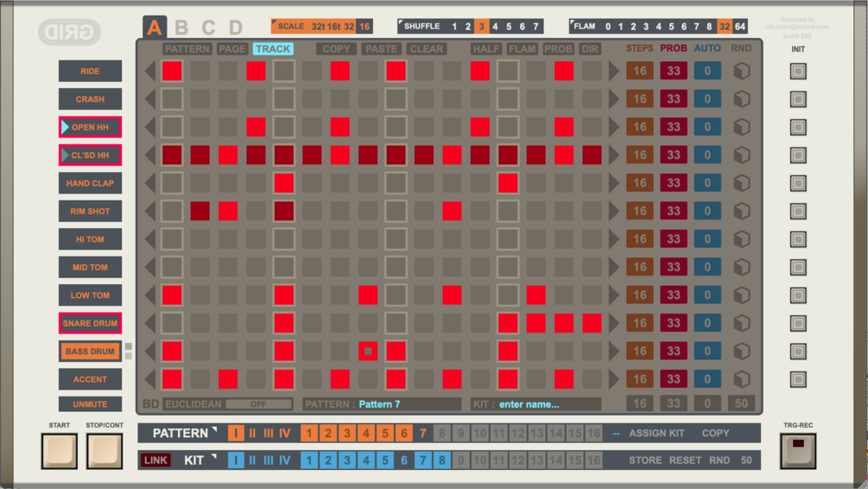Change STEPS value for BASS DRUM track
This screenshot has width=868, height=489.
[639, 351]
